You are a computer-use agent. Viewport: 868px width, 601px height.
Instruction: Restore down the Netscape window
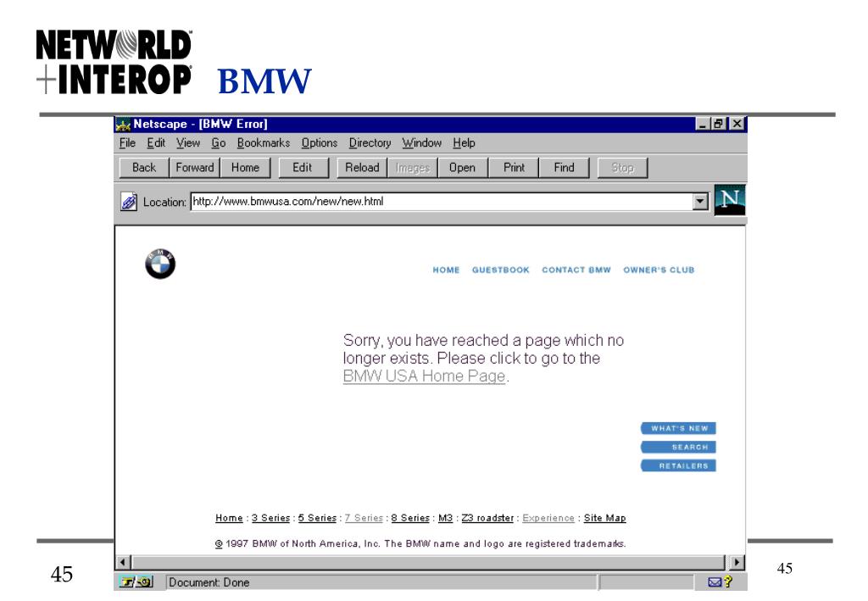tap(718, 124)
